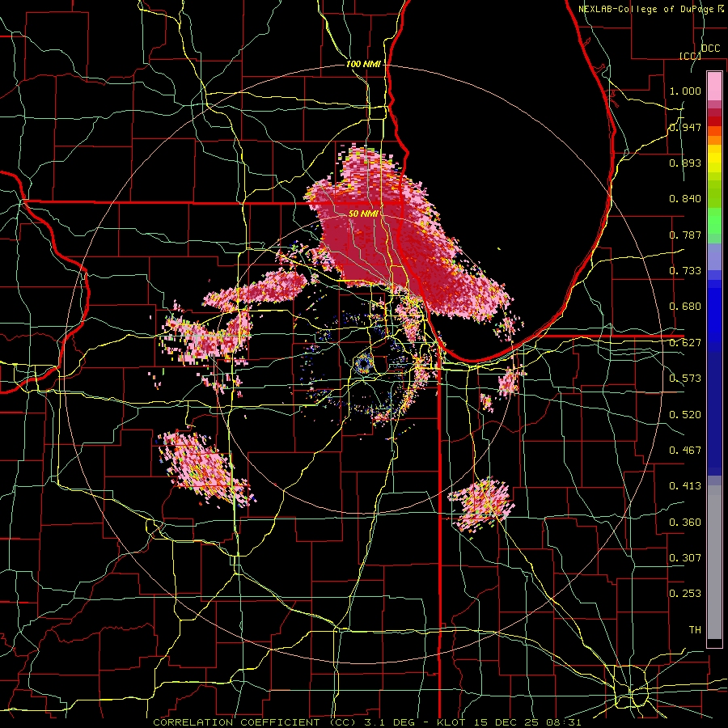Select the 0.680 scale value

coord(685,307)
